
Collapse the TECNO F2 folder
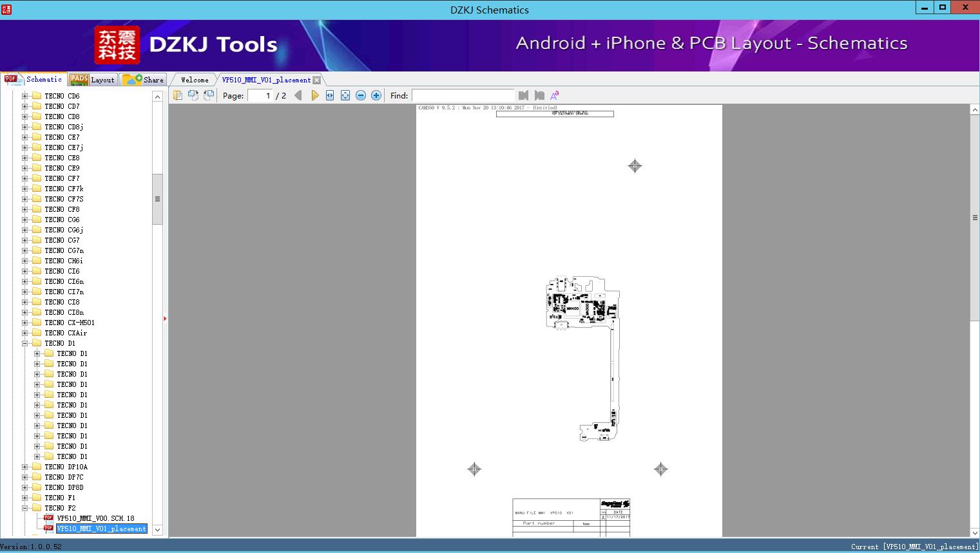click(x=25, y=508)
